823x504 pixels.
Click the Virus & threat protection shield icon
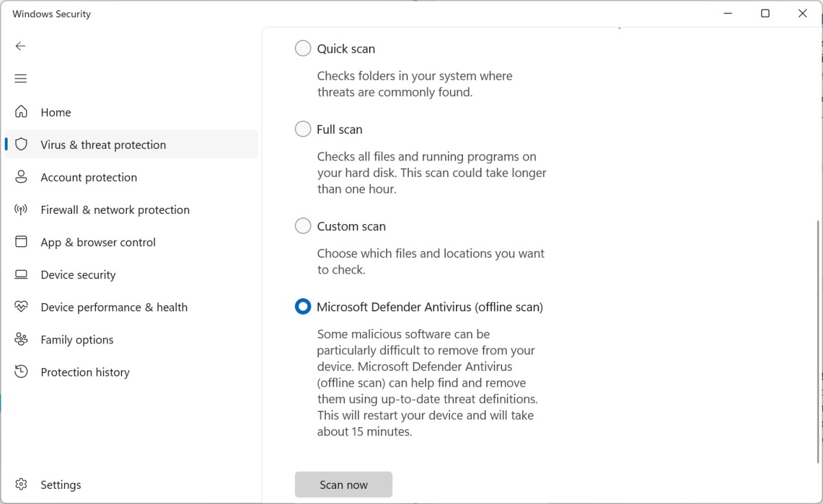coord(21,145)
